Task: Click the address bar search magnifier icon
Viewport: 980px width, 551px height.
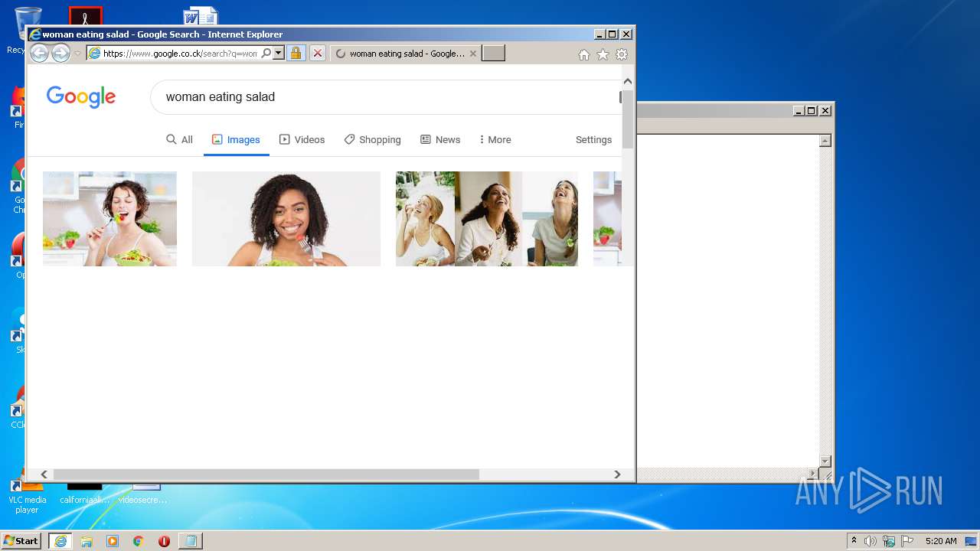Action: [x=266, y=54]
